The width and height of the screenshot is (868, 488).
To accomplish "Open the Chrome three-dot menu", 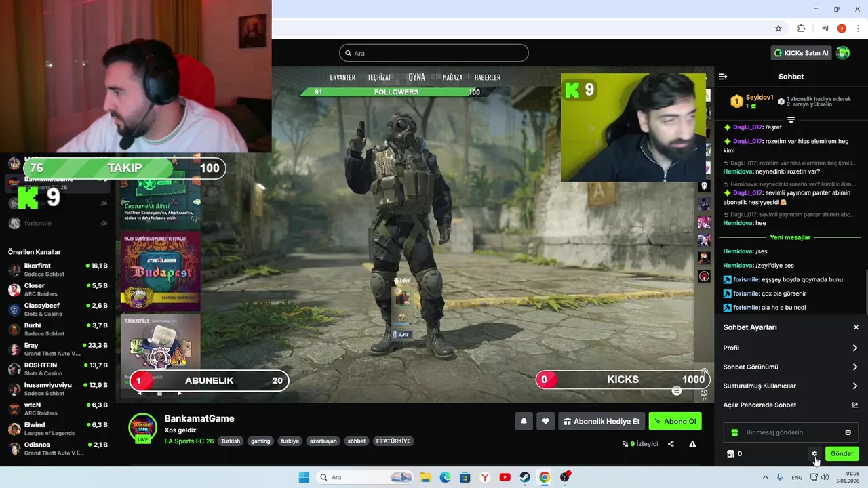I will pos(859,28).
